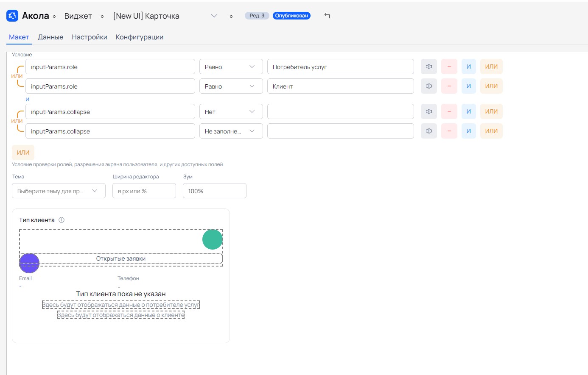Image resolution: width=588 pixels, height=375 pixels.
Task: Click gray text-cursor icon in Потребитель услуг row
Action: (429, 67)
